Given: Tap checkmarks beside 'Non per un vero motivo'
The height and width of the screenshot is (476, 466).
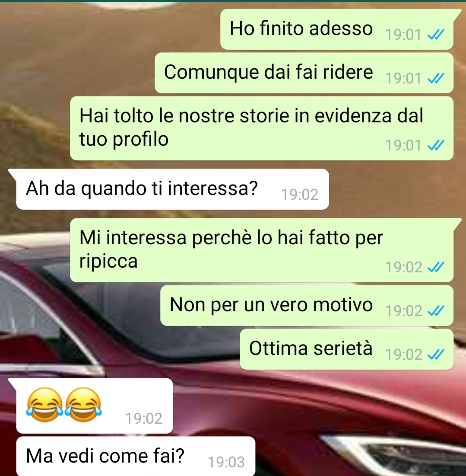Looking at the screenshot, I should [x=436, y=311].
